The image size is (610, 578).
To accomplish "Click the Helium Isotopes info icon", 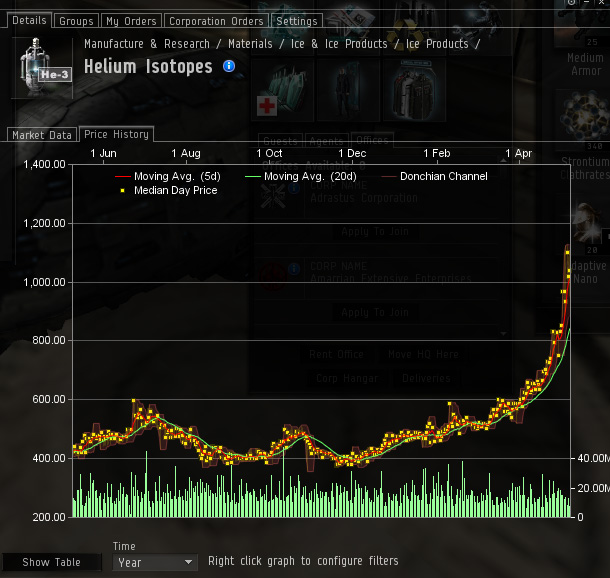I will coord(229,66).
